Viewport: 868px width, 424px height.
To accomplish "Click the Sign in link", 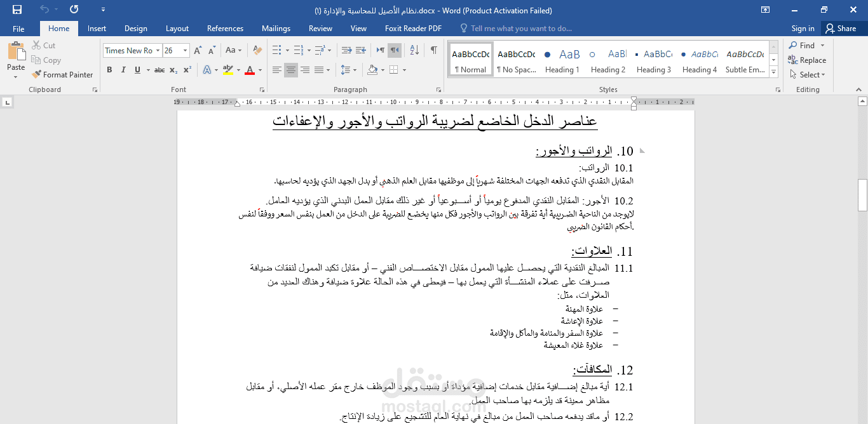I will tap(803, 29).
